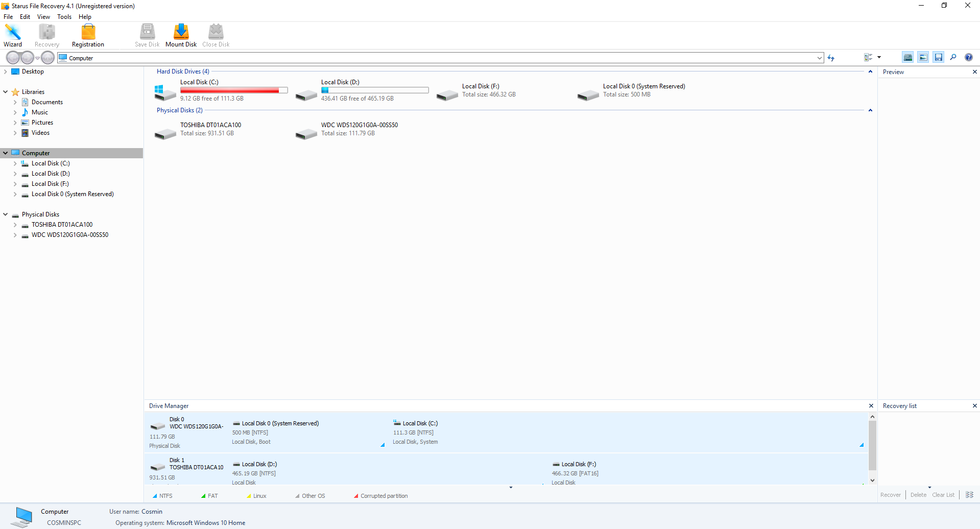The image size is (980, 529).
Task: Click the Recovery toolbar button
Action: pyautogui.click(x=47, y=35)
